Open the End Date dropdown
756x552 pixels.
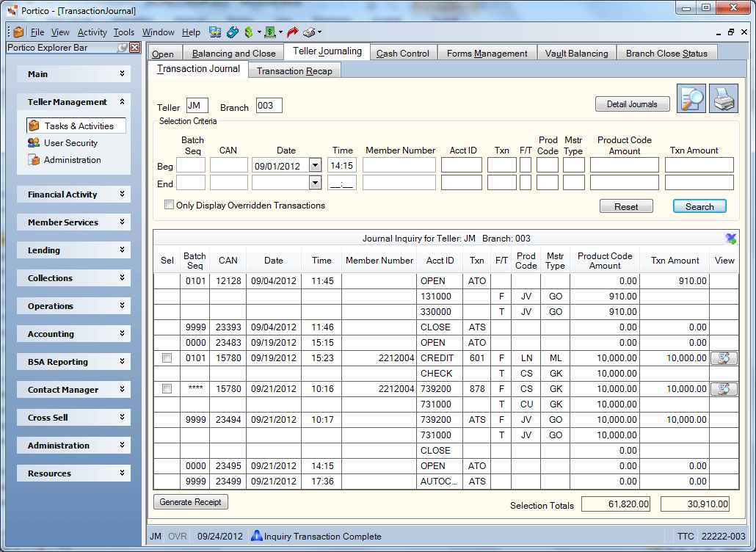click(x=315, y=183)
